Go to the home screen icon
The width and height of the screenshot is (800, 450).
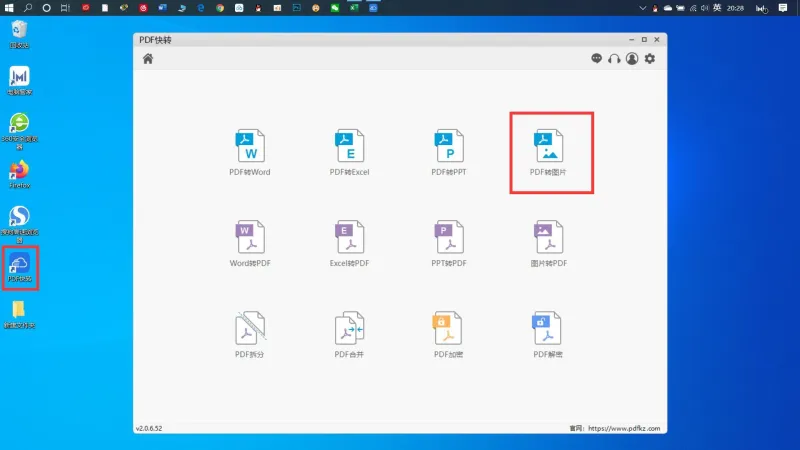pyautogui.click(x=148, y=59)
